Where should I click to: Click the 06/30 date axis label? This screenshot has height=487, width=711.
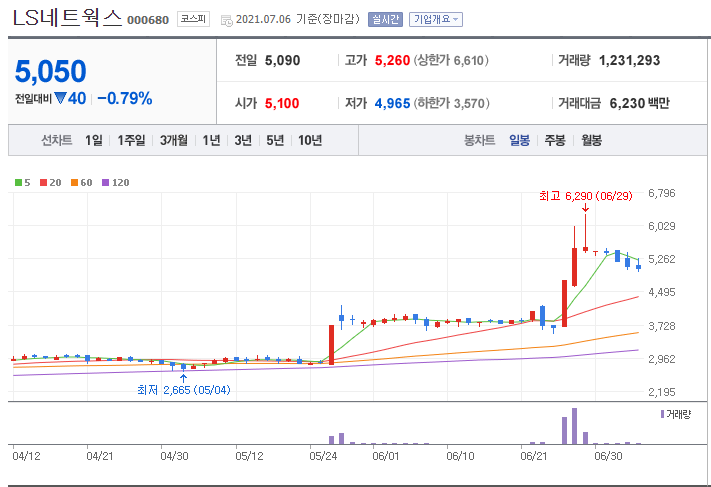click(609, 456)
